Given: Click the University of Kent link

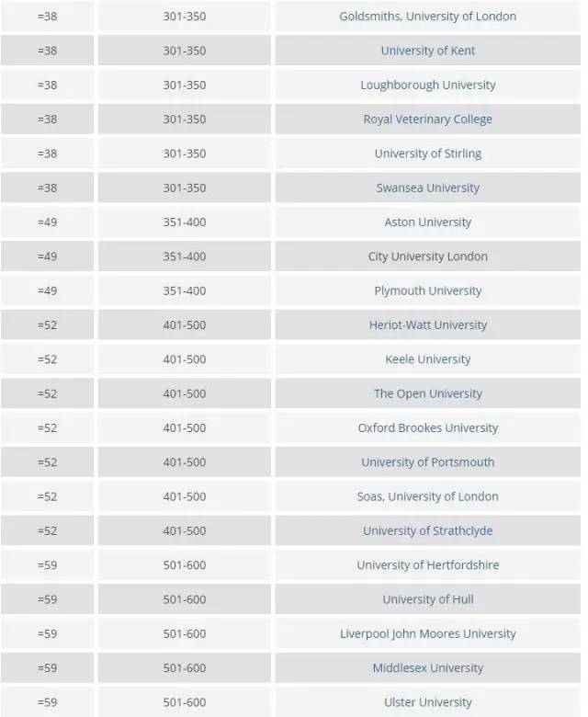Looking at the screenshot, I should point(427,51).
